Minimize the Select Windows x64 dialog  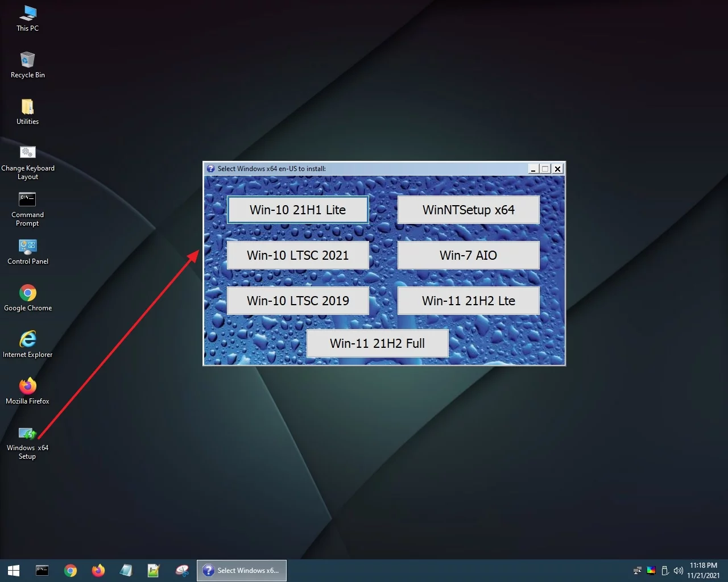(533, 169)
